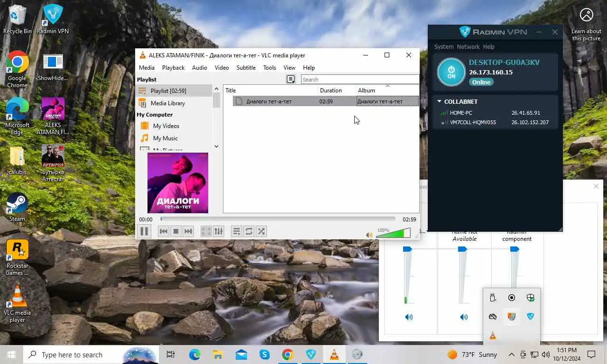The width and height of the screenshot is (607, 364).
Task: Open the Tools menu in VLC
Action: (269, 67)
